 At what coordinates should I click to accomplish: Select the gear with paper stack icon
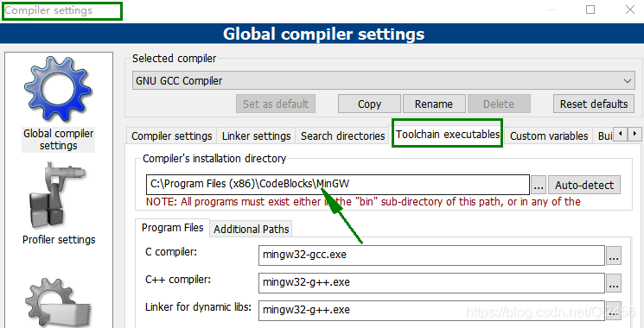[57, 304]
